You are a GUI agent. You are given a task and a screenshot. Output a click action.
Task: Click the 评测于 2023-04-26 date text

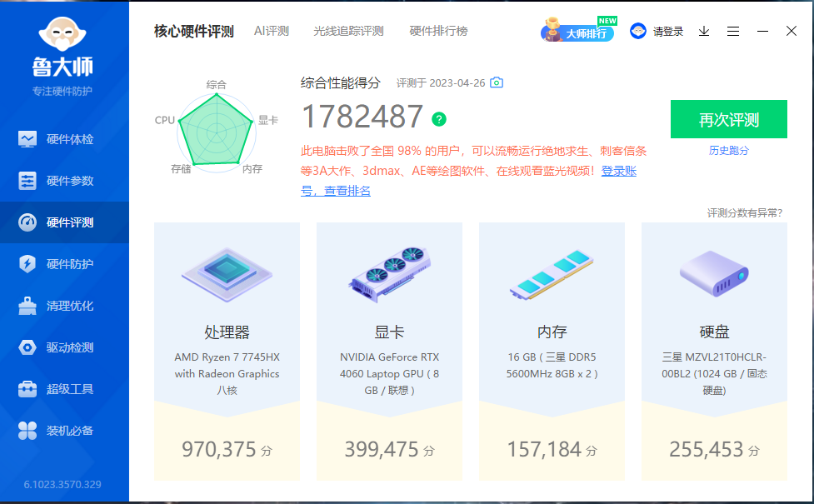click(x=441, y=83)
